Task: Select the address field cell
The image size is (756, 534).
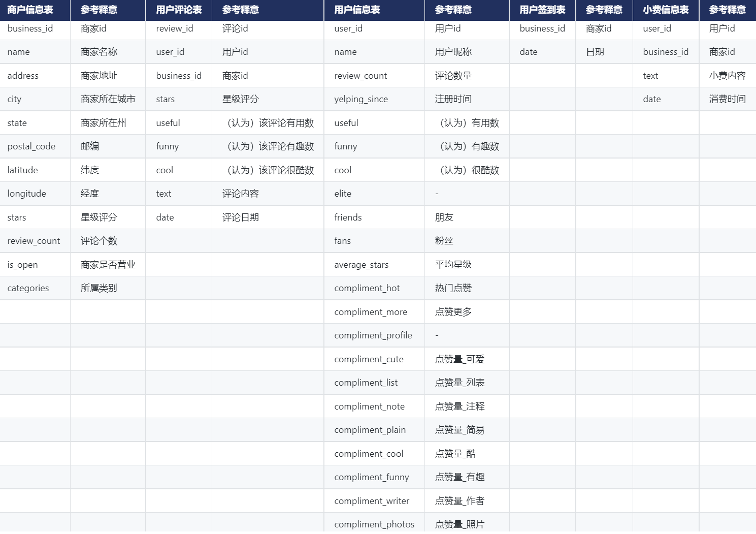Action: tap(35, 76)
